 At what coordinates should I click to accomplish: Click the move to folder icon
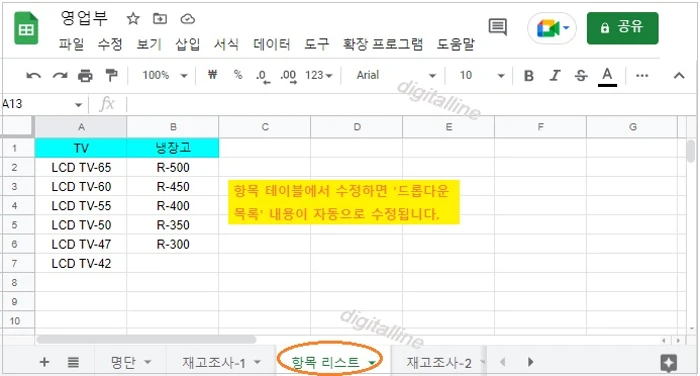(x=160, y=19)
